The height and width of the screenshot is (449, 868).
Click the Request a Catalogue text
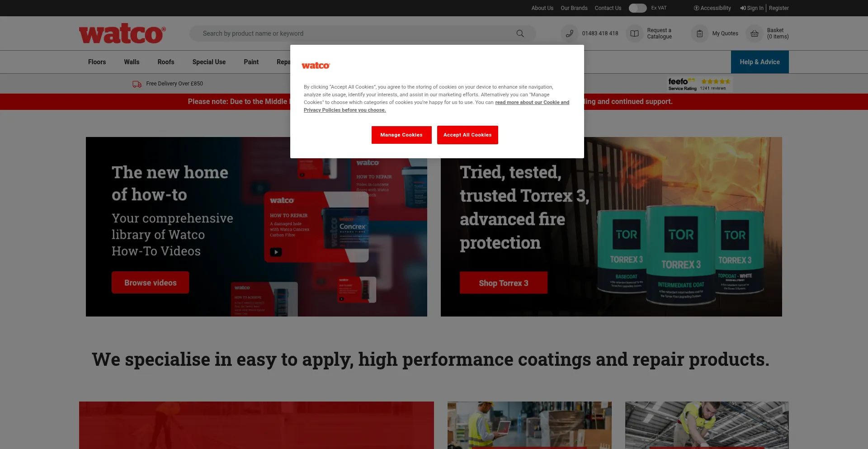tap(659, 33)
